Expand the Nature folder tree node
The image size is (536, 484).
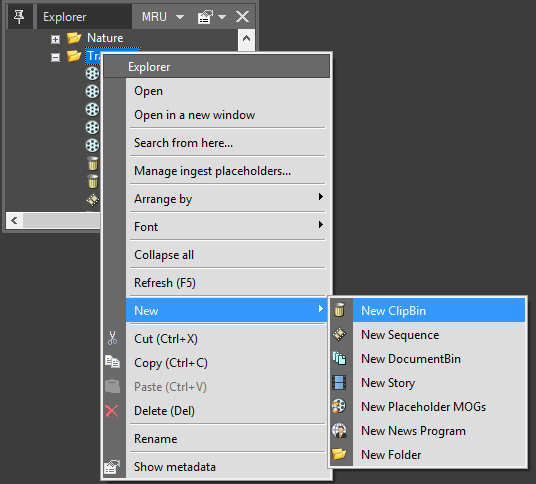coord(55,39)
